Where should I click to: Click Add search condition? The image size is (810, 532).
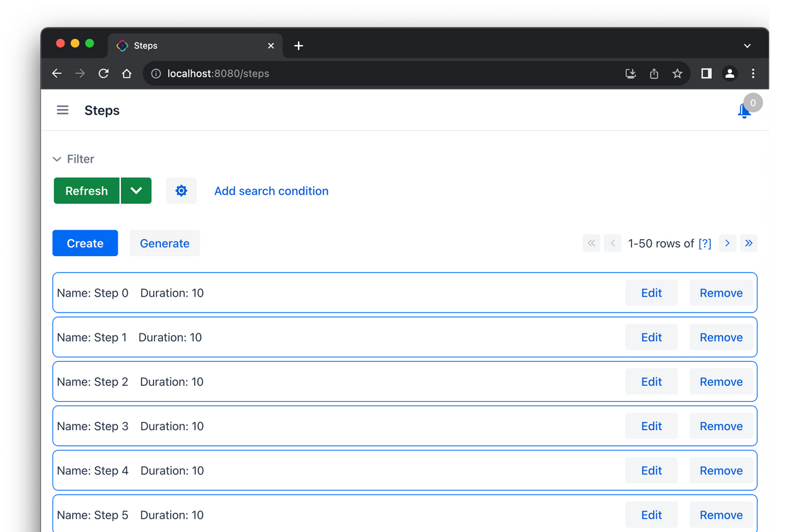click(271, 190)
